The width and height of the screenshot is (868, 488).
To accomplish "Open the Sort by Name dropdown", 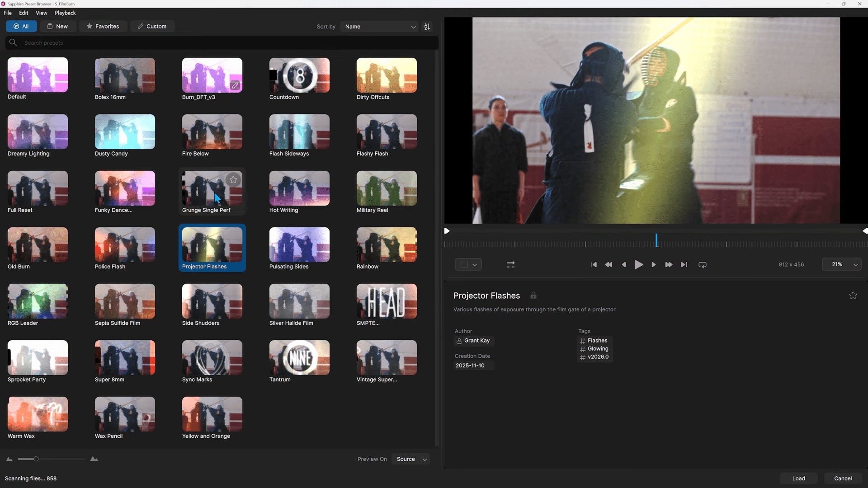I will point(379,26).
